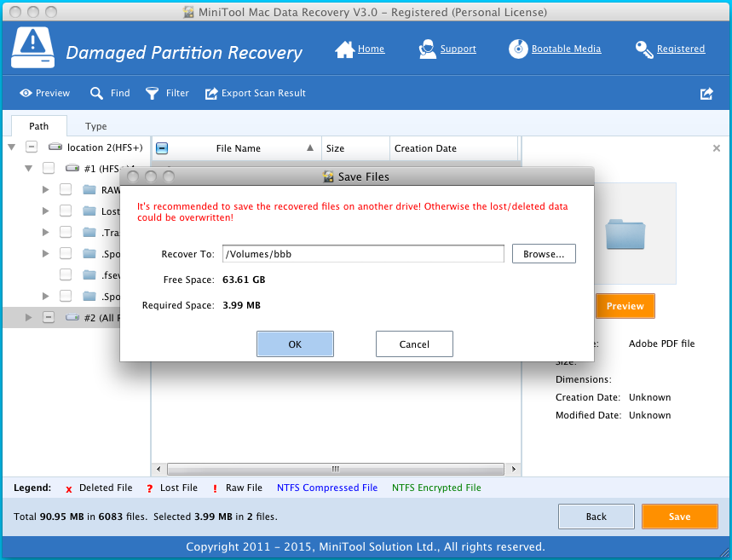Check the .fsev folder checkbox
This screenshot has width=732, height=560.
click(66, 274)
